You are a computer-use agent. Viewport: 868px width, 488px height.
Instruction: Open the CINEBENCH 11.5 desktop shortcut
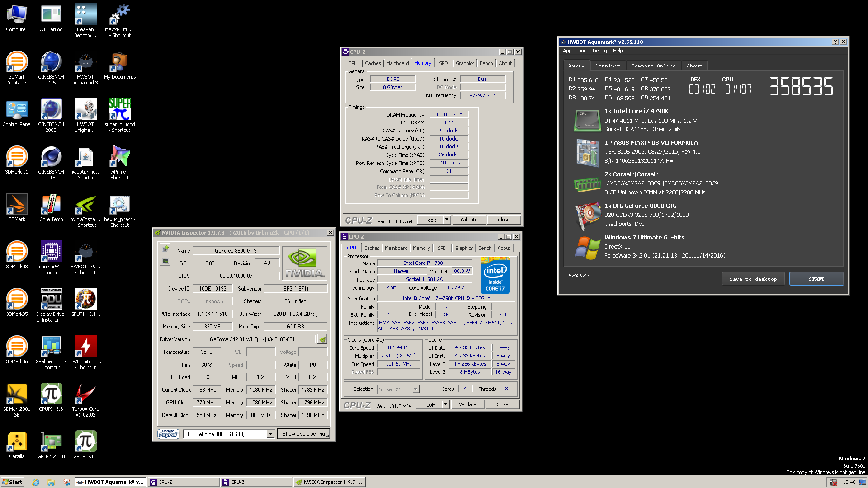(x=51, y=68)
